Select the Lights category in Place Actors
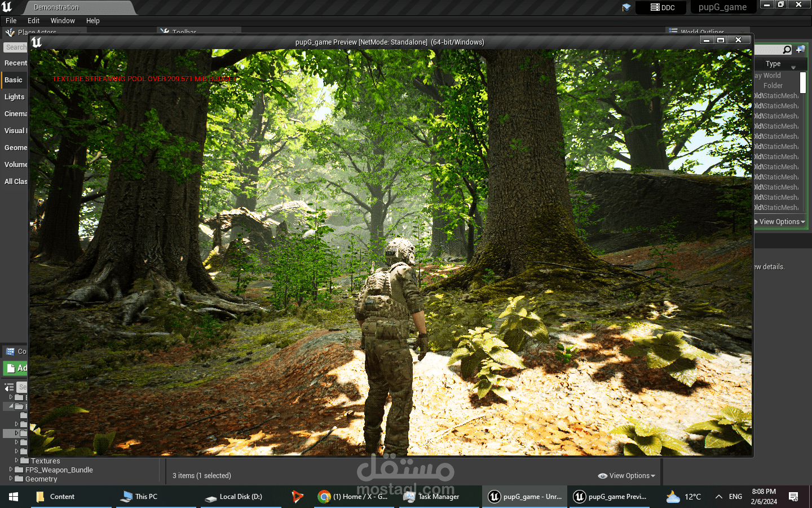 tap(15, 97)
